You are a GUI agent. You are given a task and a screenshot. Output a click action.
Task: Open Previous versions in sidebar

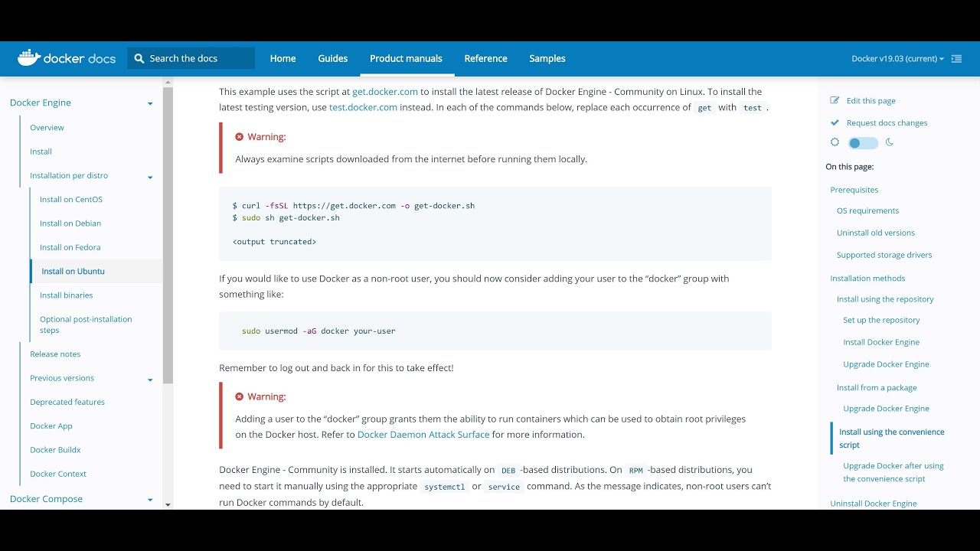[x=62, y=378]
